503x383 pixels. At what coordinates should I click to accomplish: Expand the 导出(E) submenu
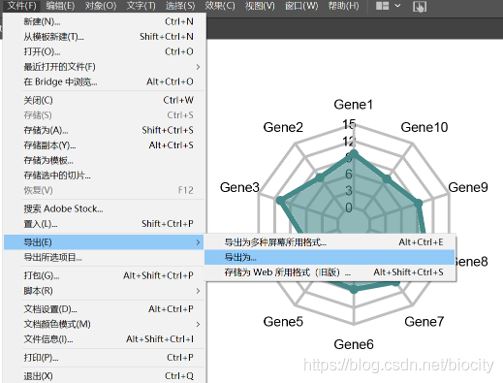[x=105, y=242]
